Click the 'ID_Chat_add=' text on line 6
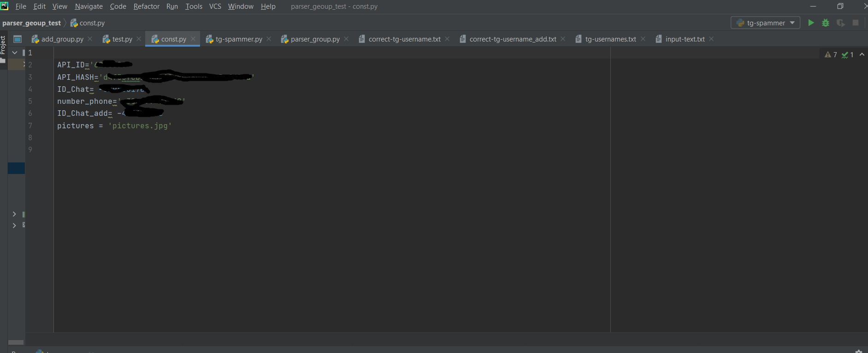The image size is (868, 353). click(x=85, y=114)
